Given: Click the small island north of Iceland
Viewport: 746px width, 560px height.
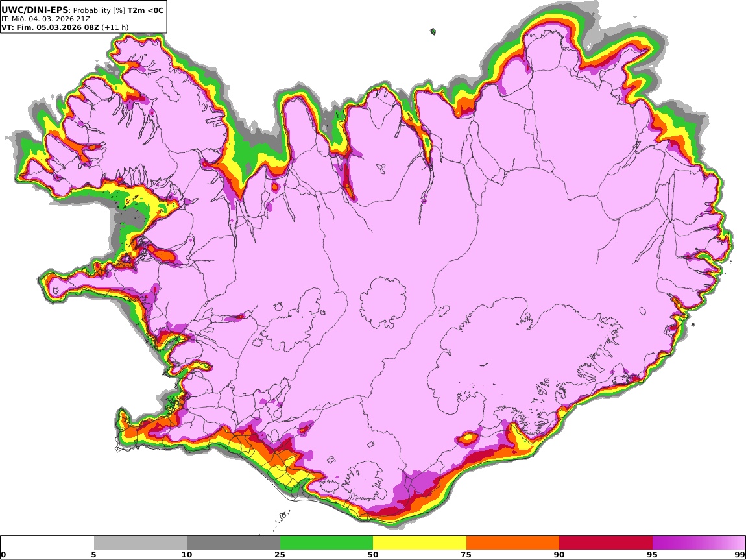Looking at the screenshot, I should point(433,32).
